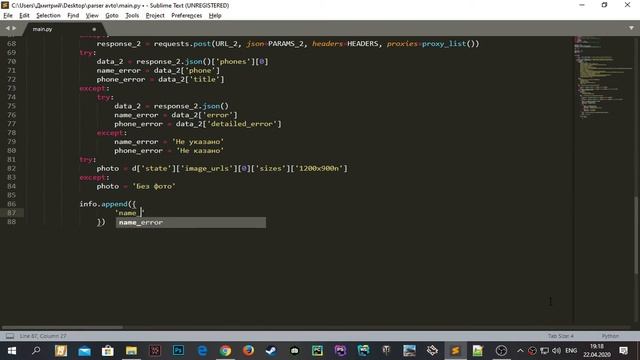Open Microsoft Edge from taskbar
640x360 pixels.
(202, 351)
